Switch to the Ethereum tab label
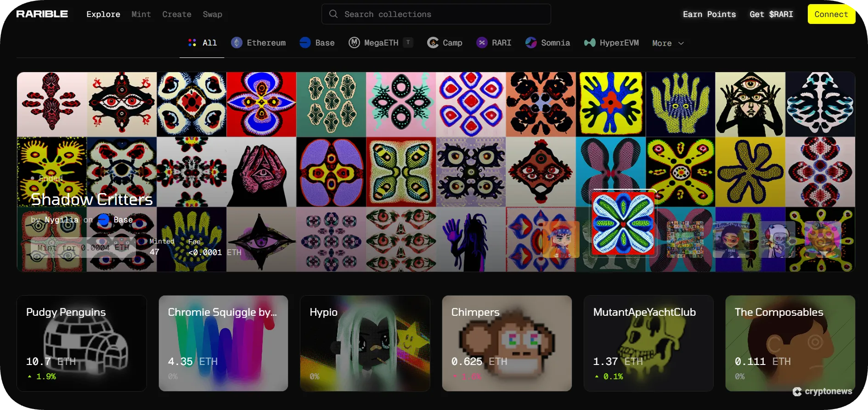 pyautogui.click(x=266, y=43)
